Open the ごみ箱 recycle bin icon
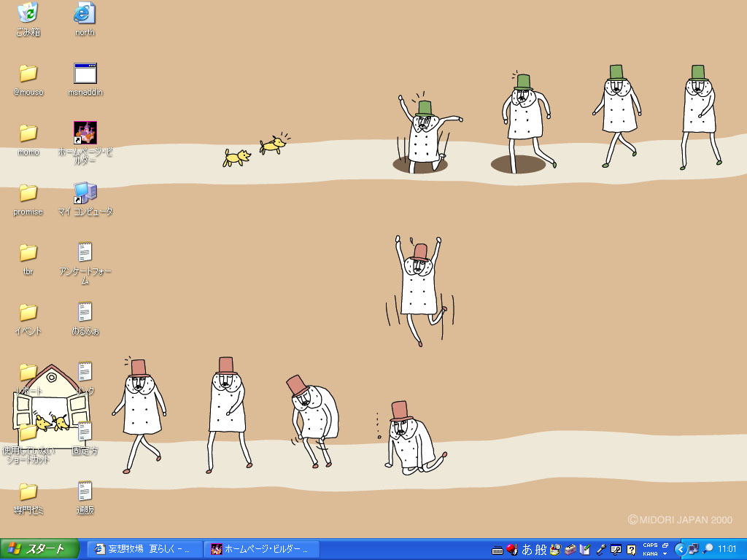747x560 pixels. point(28,19)
